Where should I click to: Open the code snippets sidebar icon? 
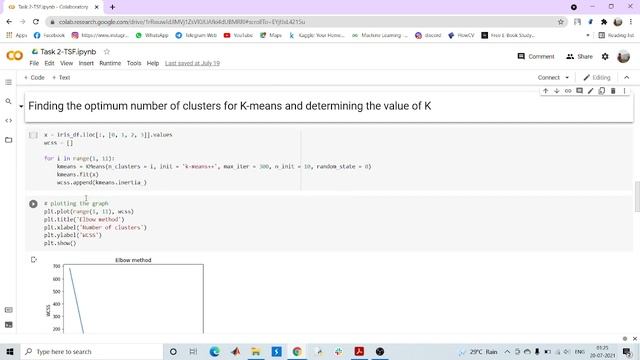(9, 120)
